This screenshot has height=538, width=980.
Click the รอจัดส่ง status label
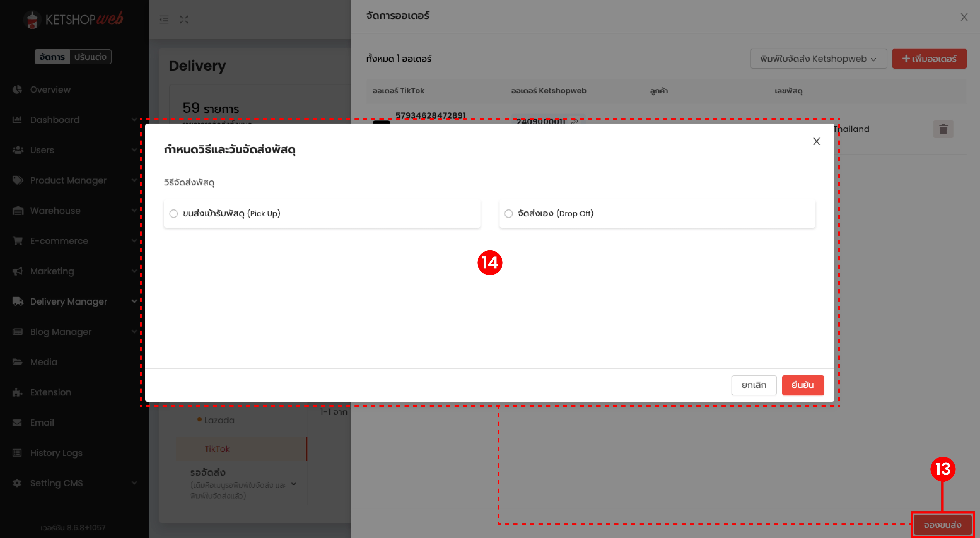point(208,473)
